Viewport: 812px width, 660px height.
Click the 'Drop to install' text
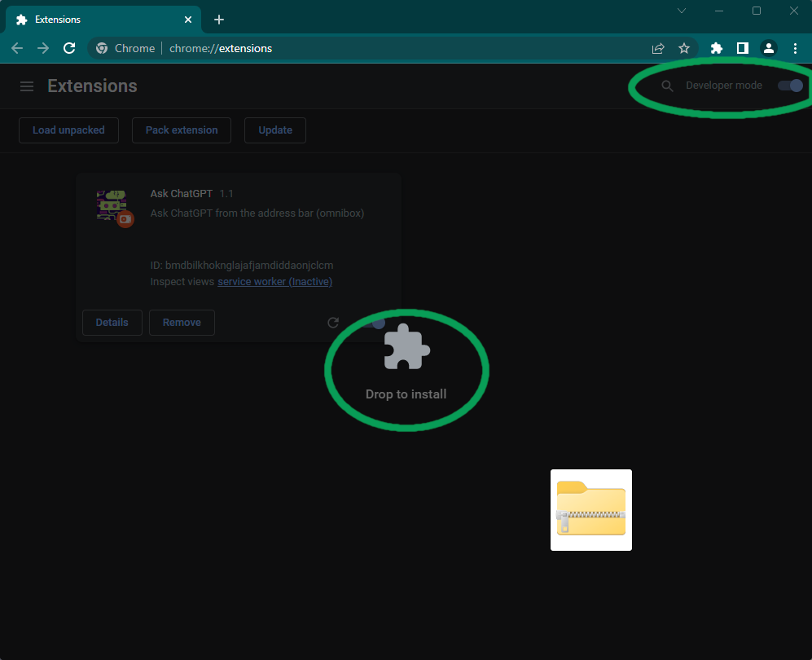click(x=406, y=394)
